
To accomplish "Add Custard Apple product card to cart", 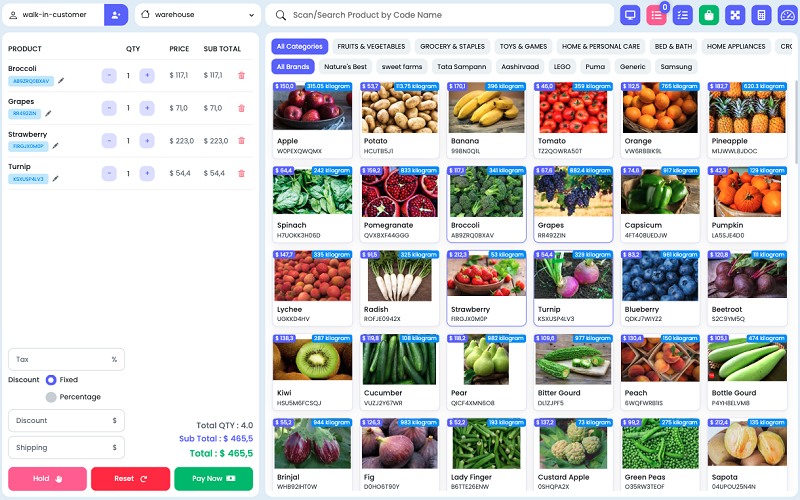I will 573,454.
